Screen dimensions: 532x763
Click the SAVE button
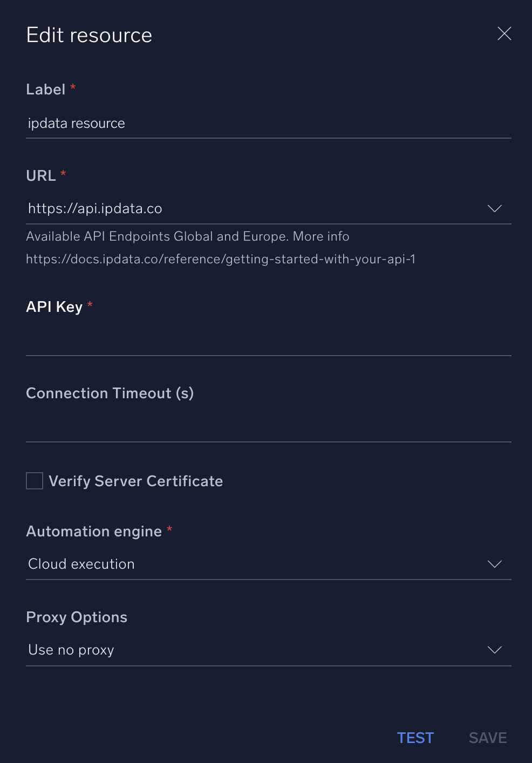487,738
